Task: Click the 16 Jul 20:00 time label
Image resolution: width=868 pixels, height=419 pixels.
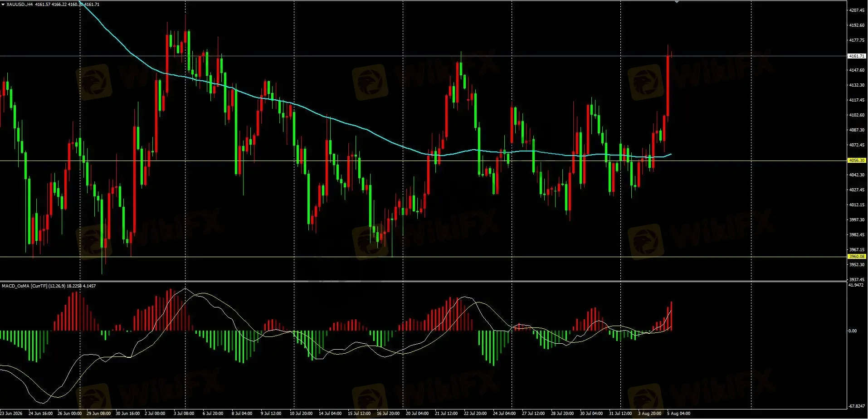Action: (x=389, y=414)
